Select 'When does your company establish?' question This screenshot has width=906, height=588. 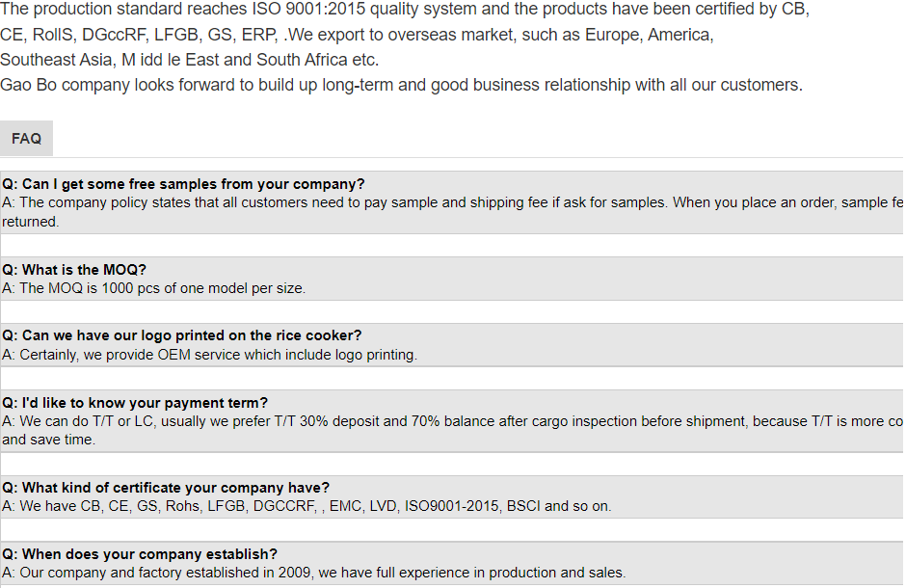(x=139, y=554)
